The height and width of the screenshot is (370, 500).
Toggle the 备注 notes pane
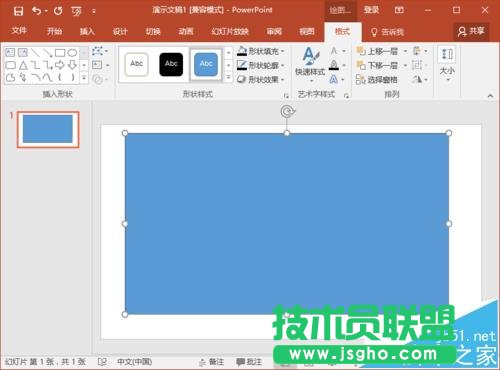point(211,362)
